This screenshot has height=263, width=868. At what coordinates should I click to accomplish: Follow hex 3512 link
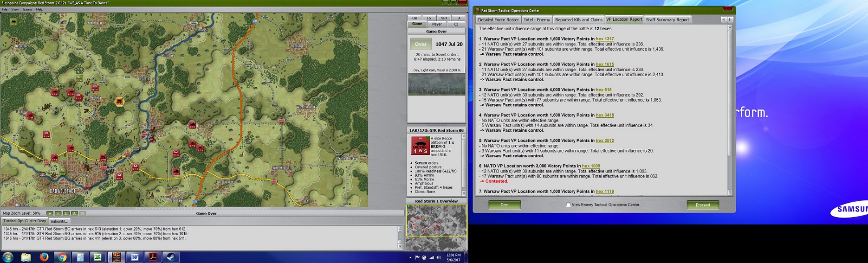coord(605,141)
